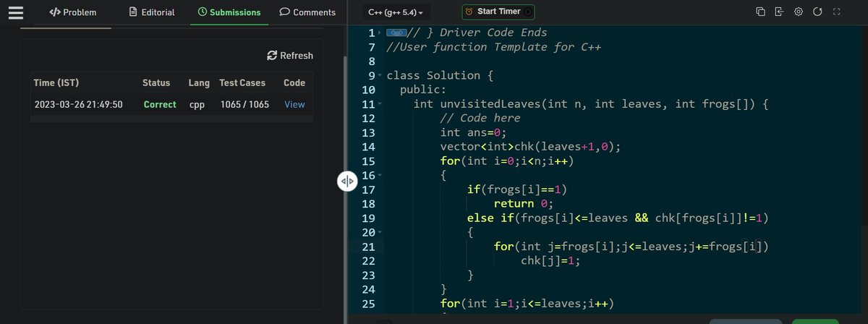The width and height of the screenshot is (868, 324).
Task: Select the Submissions tab
Action: tap(229, 12)
